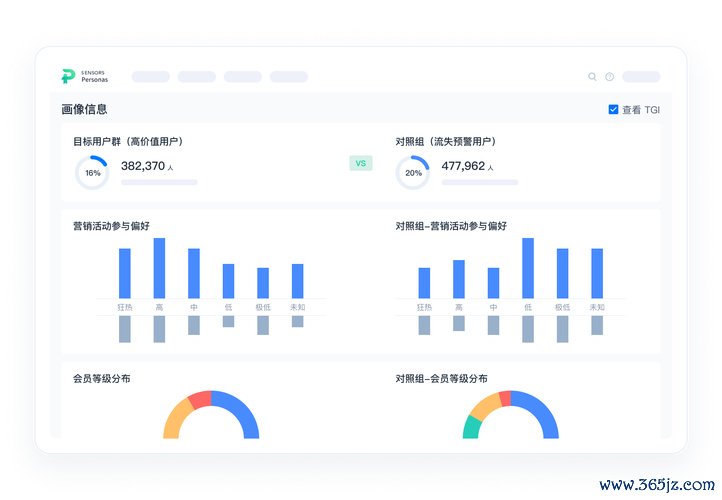Click the 营销活动参与偏好 chart title
This screenshot has width=722, height=500.
click(x=111, y=226)
